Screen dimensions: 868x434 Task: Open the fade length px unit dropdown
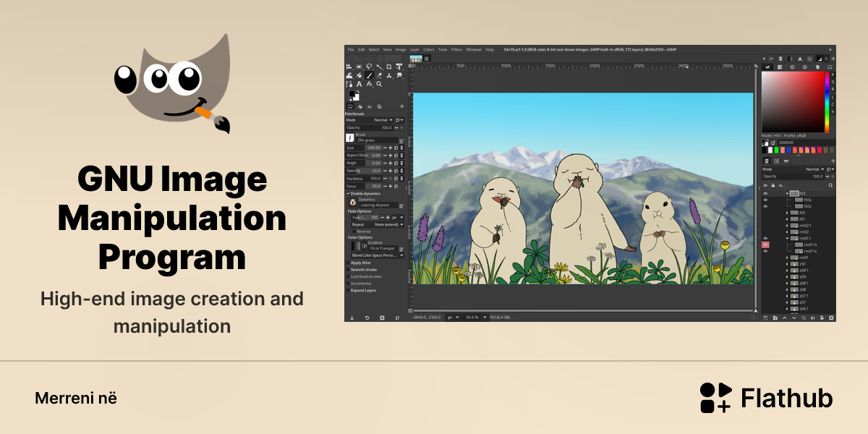397,218
